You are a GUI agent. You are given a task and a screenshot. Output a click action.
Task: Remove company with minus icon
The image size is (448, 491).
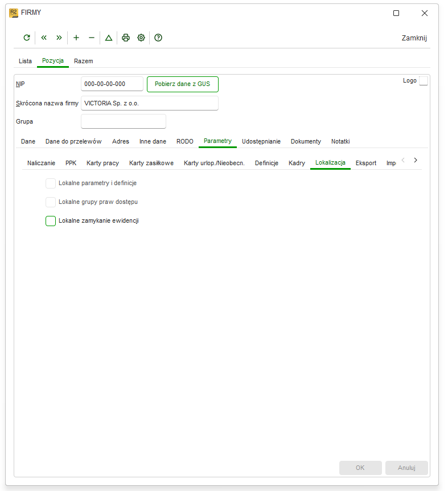tap(91, 38)
